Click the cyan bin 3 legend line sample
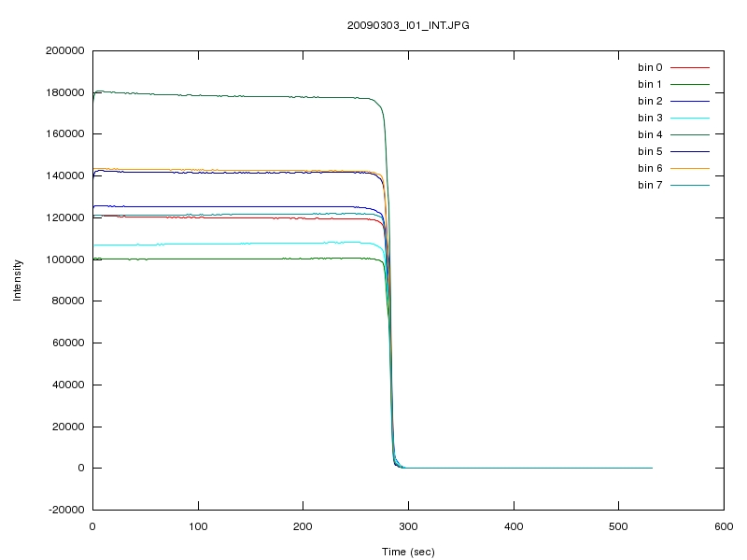This screenshot has width=747, height=560. [690, 119]
